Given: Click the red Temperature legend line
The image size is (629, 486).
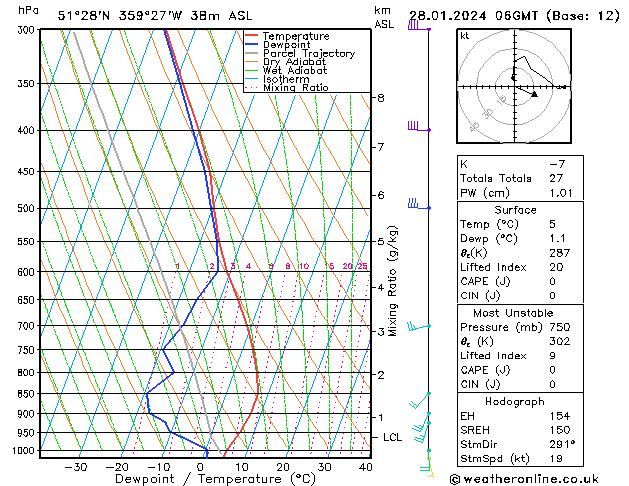Looking at the screenshot, I should (251, 36).
